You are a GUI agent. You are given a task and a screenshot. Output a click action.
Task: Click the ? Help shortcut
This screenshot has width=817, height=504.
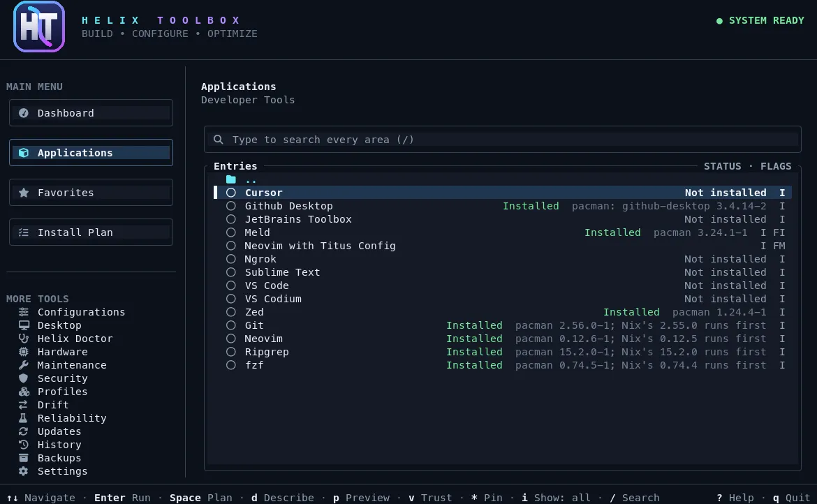[735, 498]
